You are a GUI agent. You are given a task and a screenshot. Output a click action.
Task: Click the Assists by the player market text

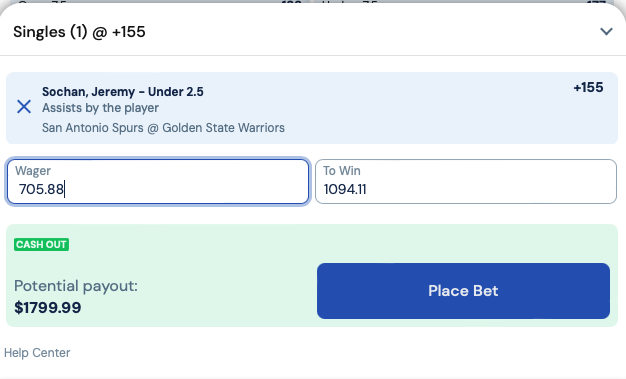click(x=100, y=108)
